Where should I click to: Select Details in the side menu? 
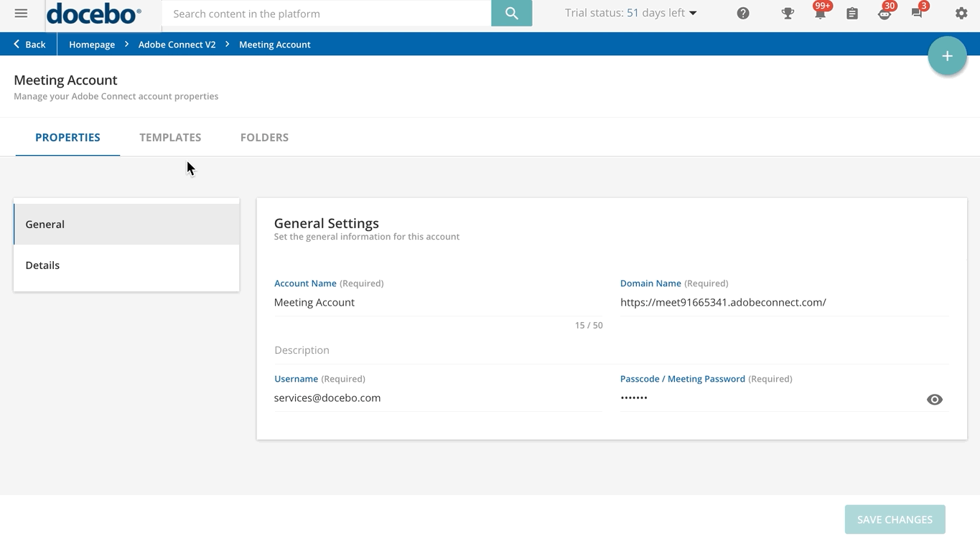tap(126, 265)
